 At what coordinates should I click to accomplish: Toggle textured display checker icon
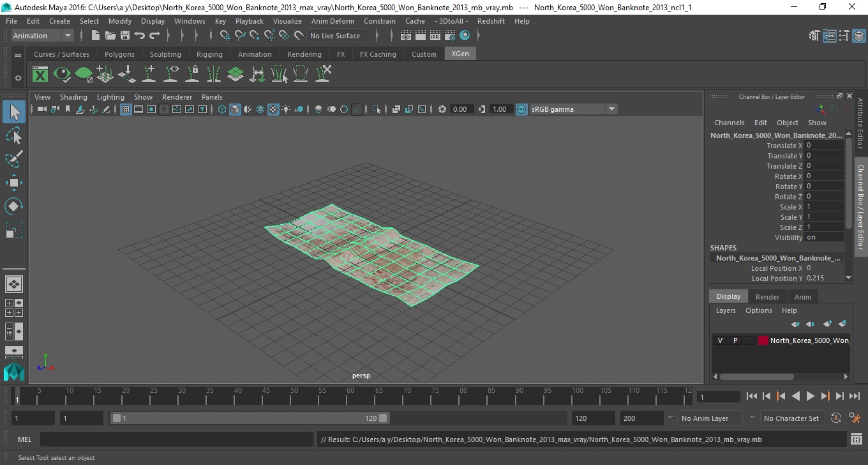click(x=273, y=109)
